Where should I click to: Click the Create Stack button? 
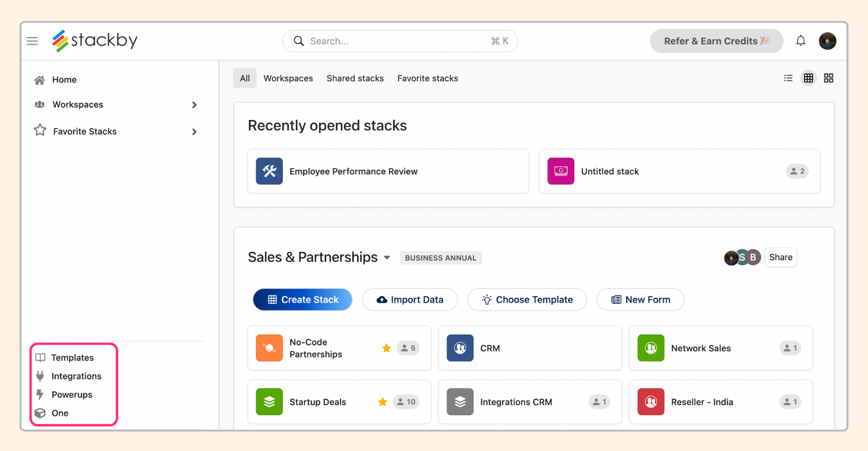tap(303, 299)
